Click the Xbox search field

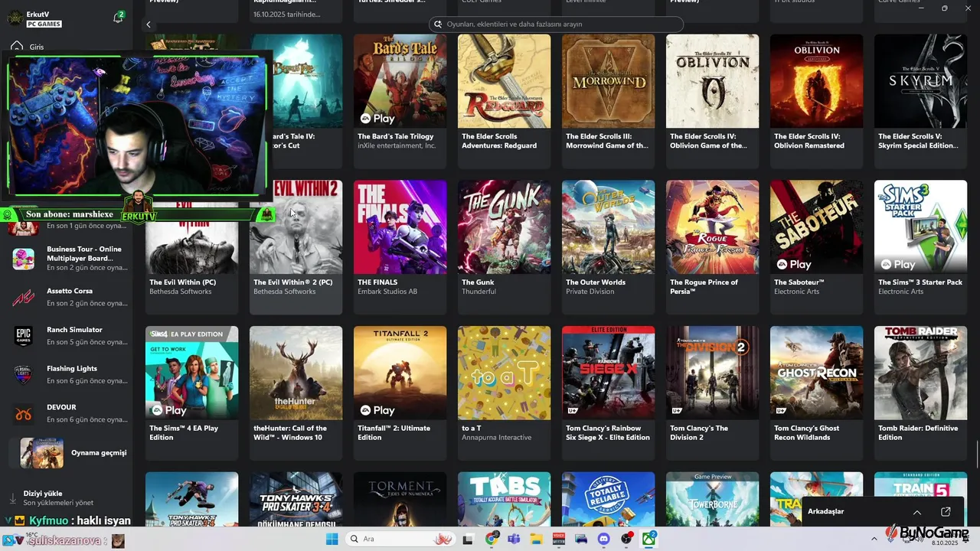tap(556, 24)
